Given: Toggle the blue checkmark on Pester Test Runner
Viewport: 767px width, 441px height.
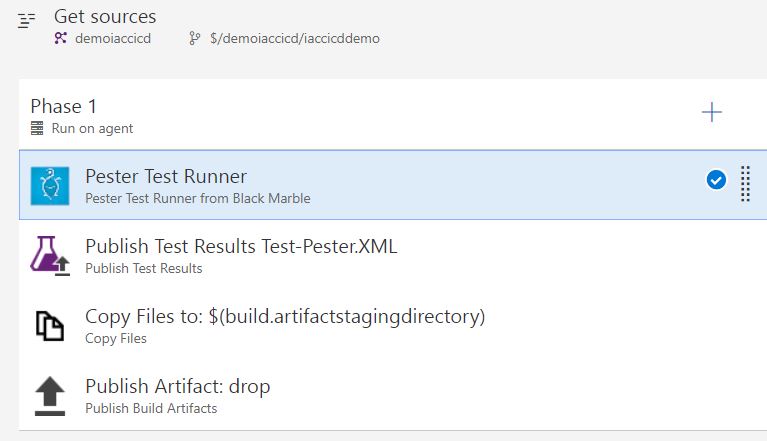Looking at the screenshot, I should point(716,179).
